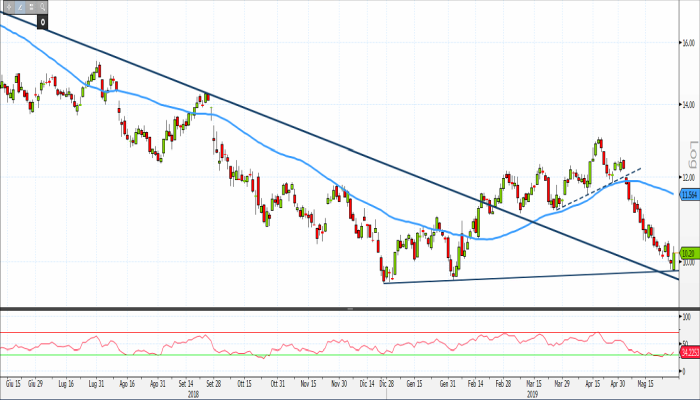Select the near-horizontal support line from December low
This screenshot has height=400, width=700.
click(531, 276)
